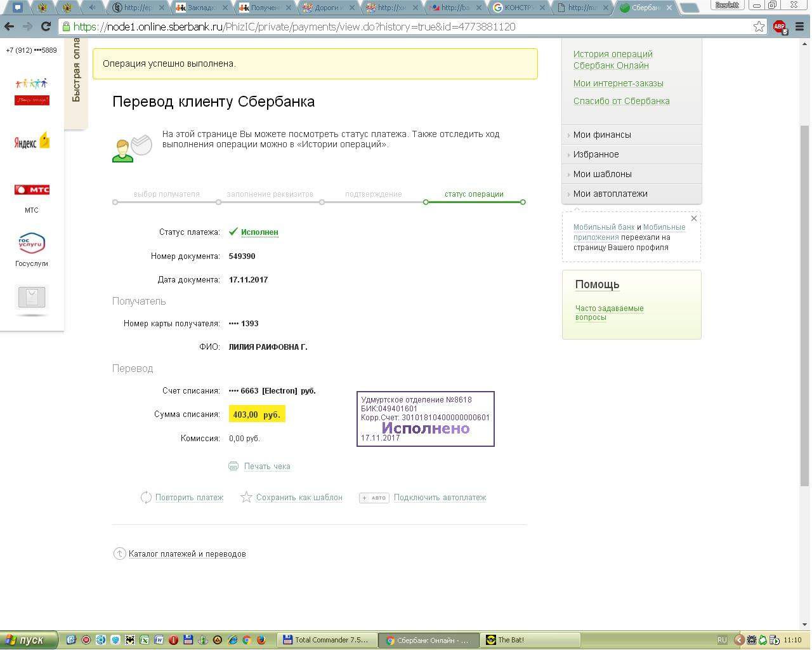The image size is (812, 650).
Task: Click the browser forward arrow
Action: (x=27, y=27)
